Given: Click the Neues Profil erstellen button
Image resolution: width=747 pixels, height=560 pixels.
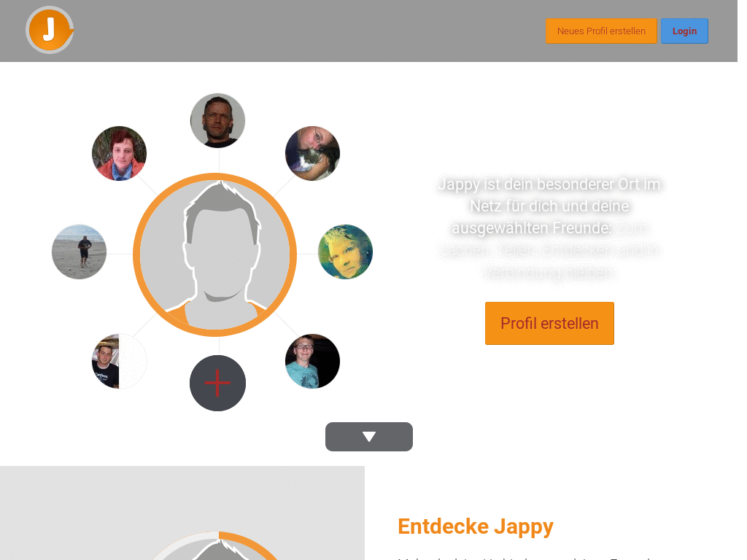Looking at the screenshot, I should 601,31.
